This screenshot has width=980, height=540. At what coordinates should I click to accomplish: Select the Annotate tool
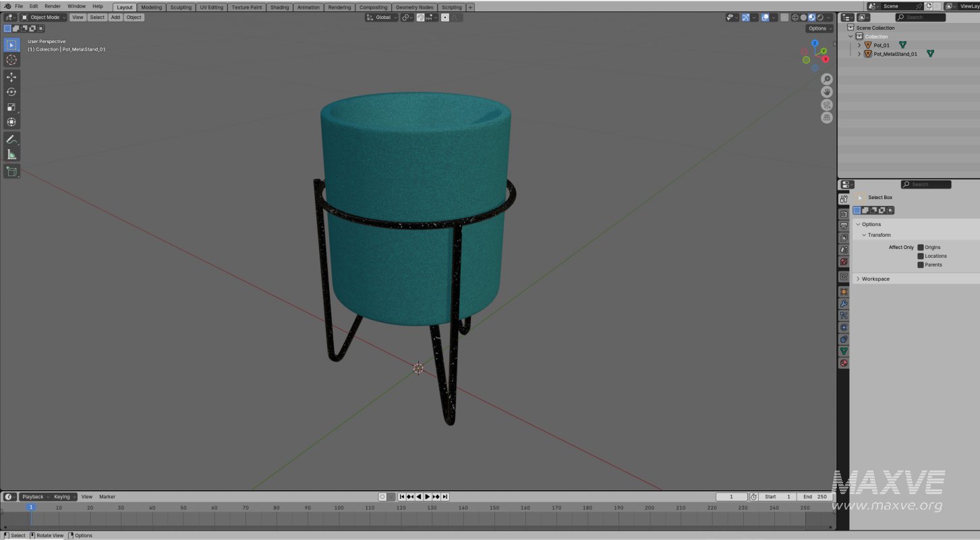pyautogui.click(x=11, y=140)
